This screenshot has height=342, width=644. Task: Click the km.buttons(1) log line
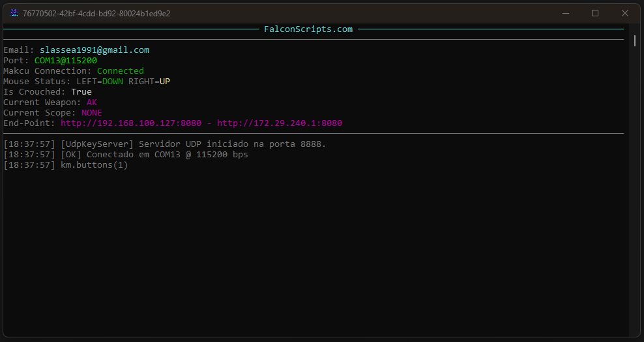(x=66, y=165)
